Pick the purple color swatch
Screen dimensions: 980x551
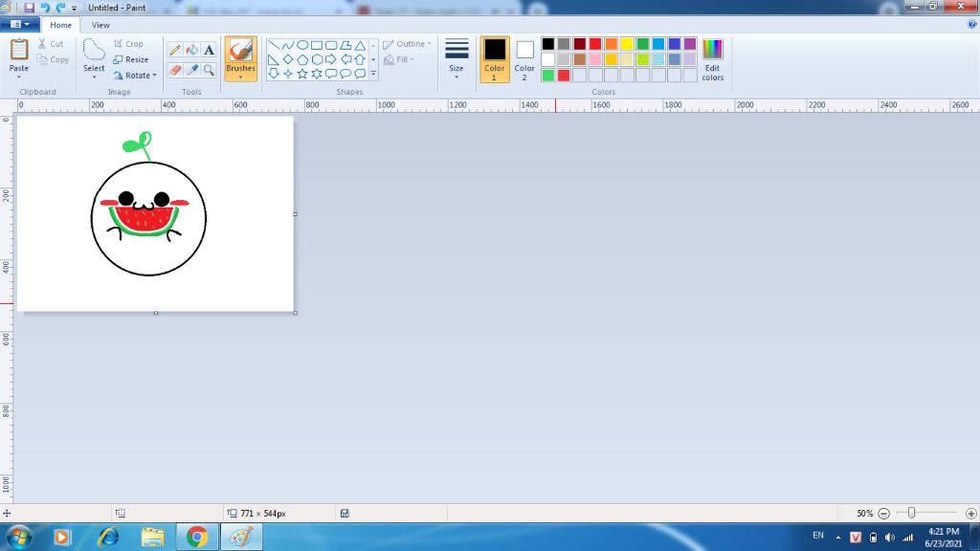690,44
